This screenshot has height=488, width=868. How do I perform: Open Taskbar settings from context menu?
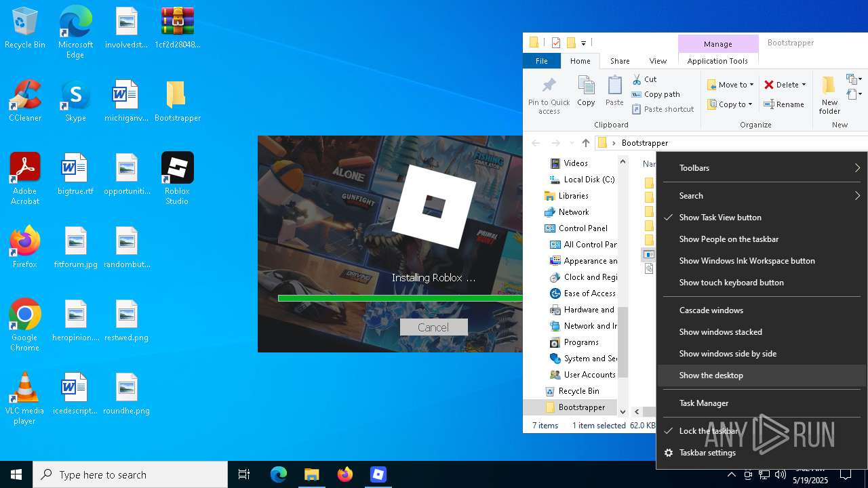coord(762,453)
